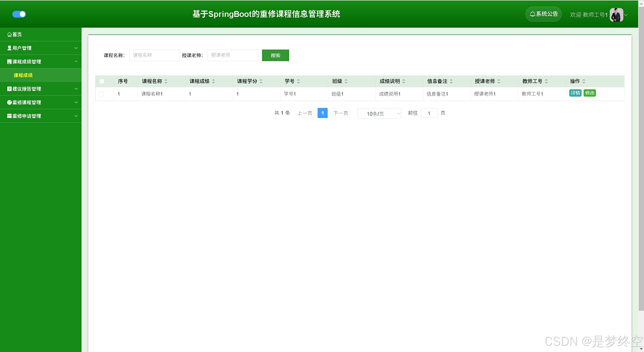This screenshot has width=644, height=352.
Task: Click the 重修申请管理 table icon
Action: (10, 116)
